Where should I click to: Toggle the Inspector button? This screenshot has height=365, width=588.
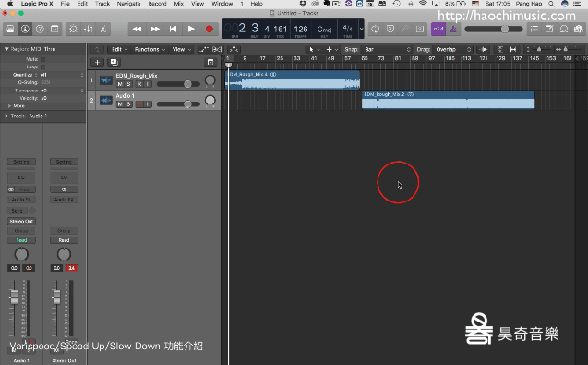click(25, 29)
